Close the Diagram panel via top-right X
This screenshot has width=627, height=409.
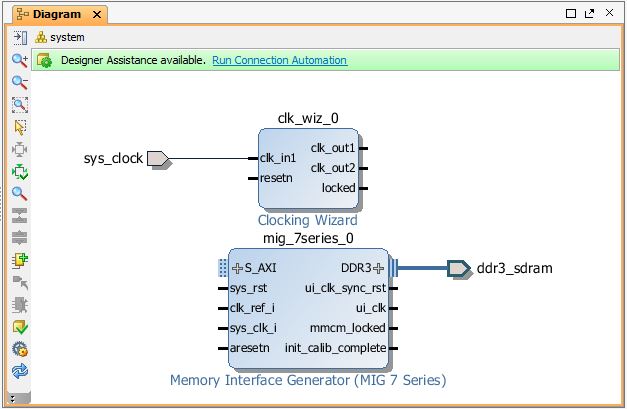click(609, 13)
